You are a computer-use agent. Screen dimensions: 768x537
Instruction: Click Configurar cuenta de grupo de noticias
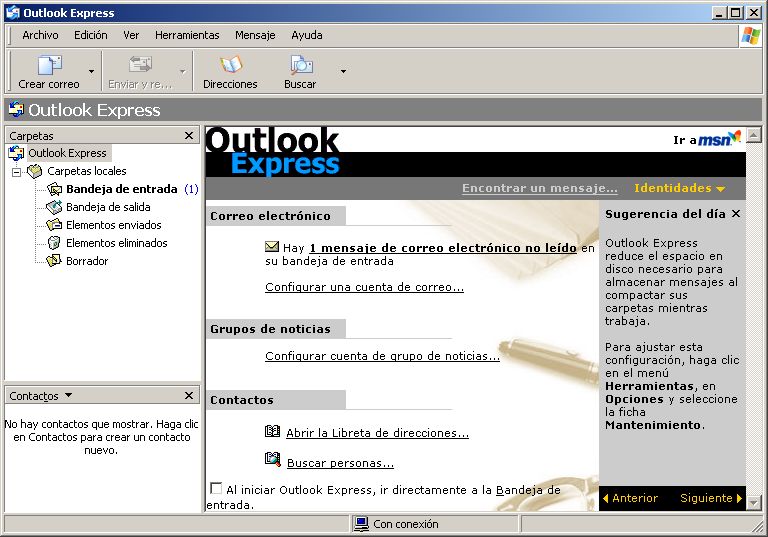[x=382, y=356]
